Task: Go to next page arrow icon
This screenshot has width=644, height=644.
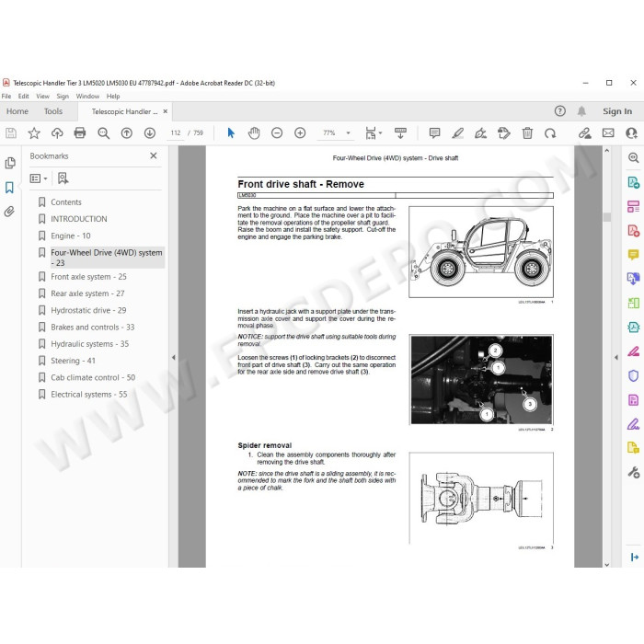Action: pyautogui.click(x=149, y=133)
